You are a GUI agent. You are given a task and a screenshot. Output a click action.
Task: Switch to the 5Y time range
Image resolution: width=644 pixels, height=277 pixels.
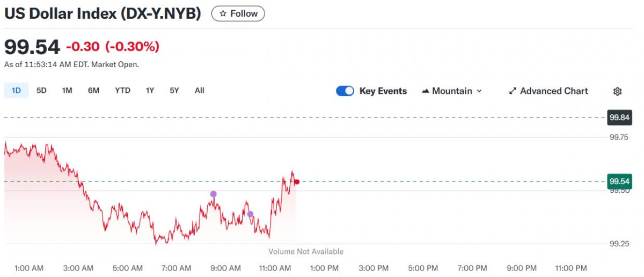[x=174, y=90]
